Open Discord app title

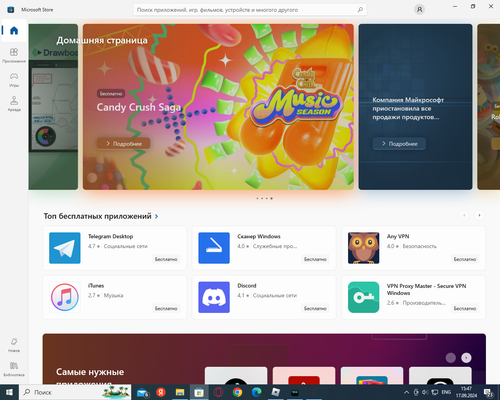pos(247,286)
